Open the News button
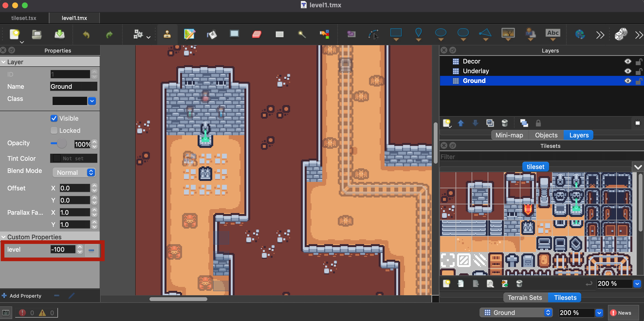644x321 pixels. click(621, 312)
